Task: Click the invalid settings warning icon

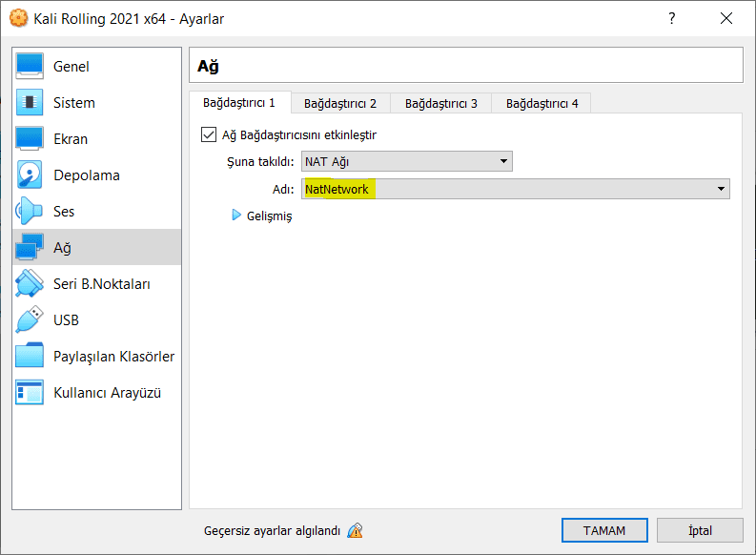Action: click(355, 531)
